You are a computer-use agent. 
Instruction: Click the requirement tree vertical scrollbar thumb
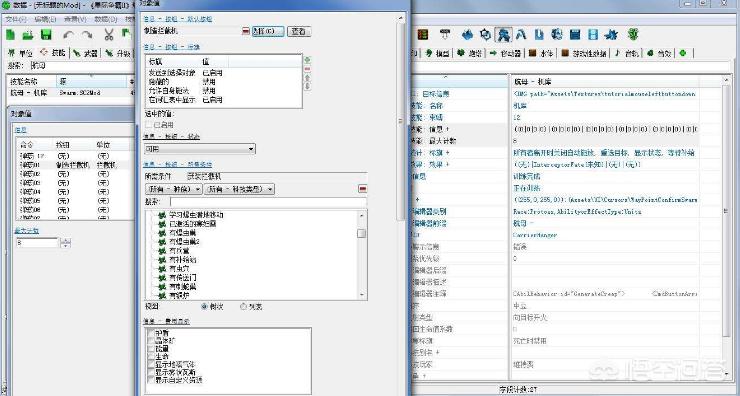click(362, 234)
